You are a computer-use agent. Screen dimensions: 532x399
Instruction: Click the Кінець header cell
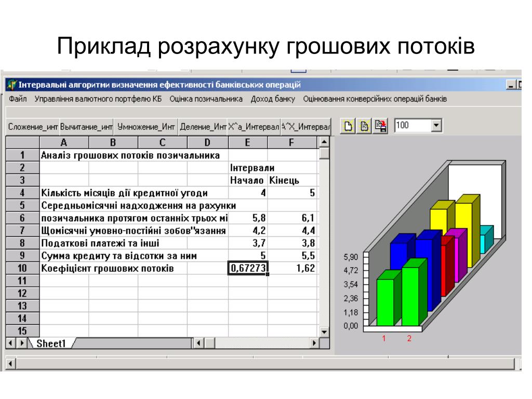(x=292, y=180)
